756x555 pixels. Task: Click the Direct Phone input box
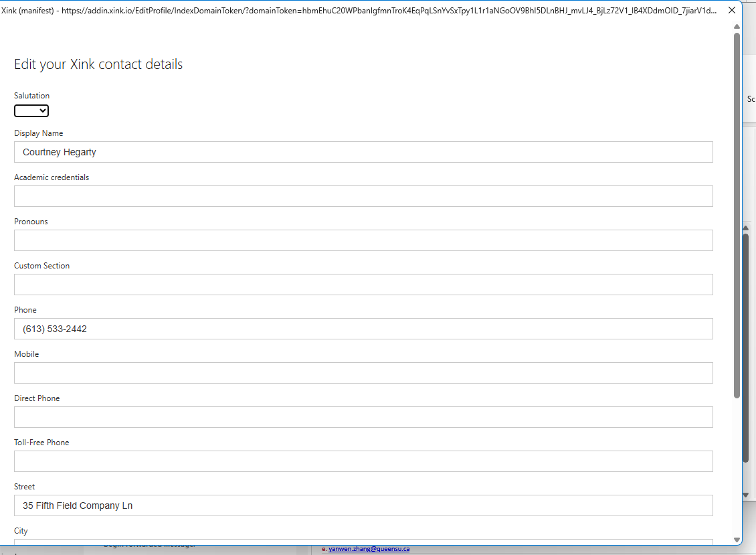point(363,417)
